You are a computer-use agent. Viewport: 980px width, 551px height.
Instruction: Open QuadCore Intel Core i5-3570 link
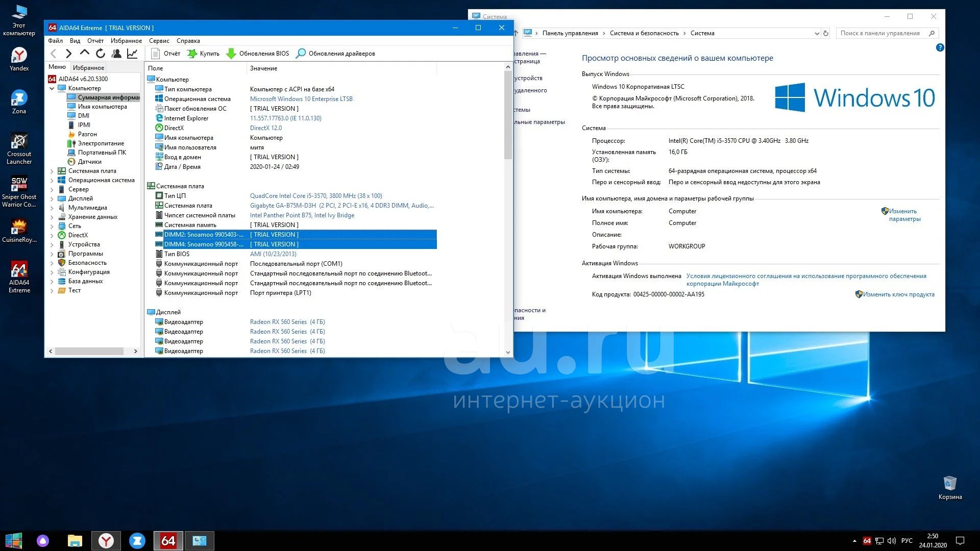click(x=316, y=196)
